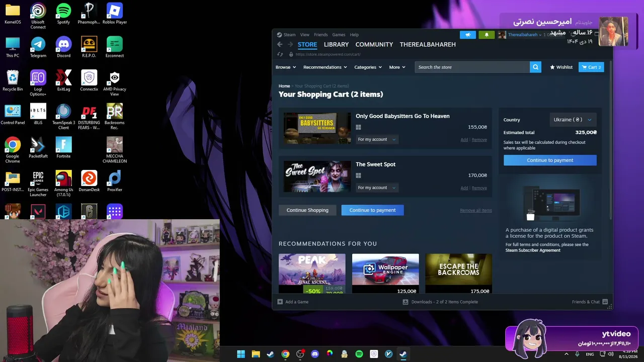Open the Spotify desktop shortcut

click(63, 14)
